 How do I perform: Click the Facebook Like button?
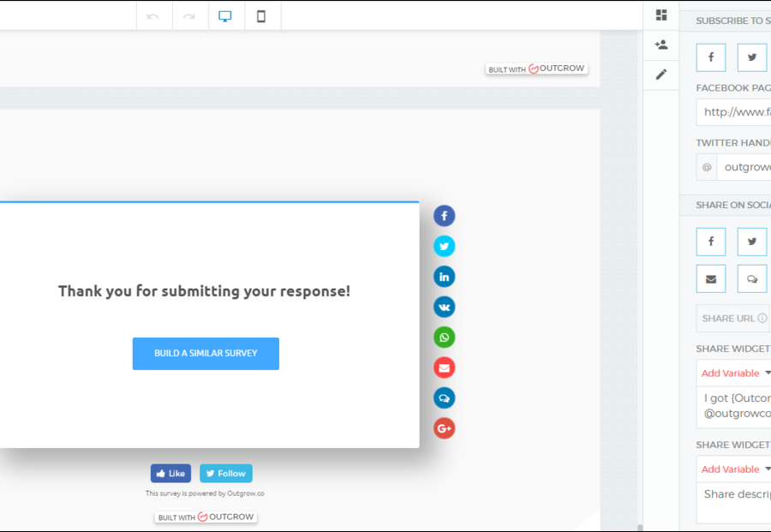(170, 474)
